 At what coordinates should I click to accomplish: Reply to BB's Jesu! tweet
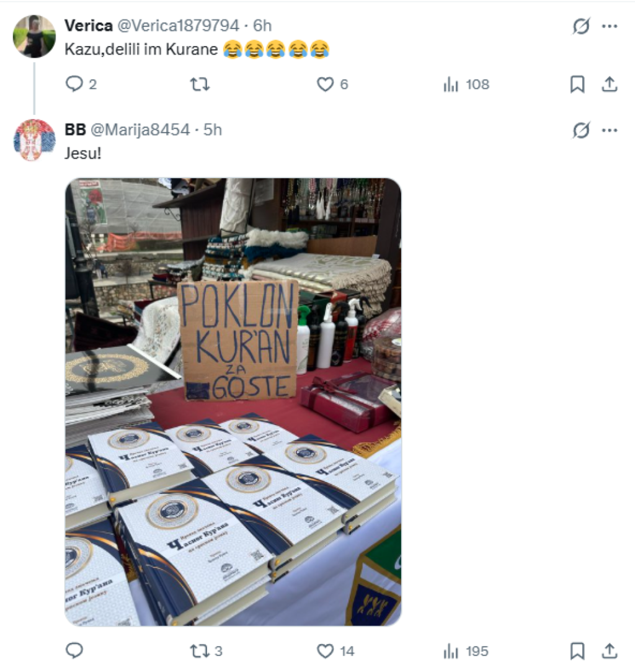tap(74, 650)
